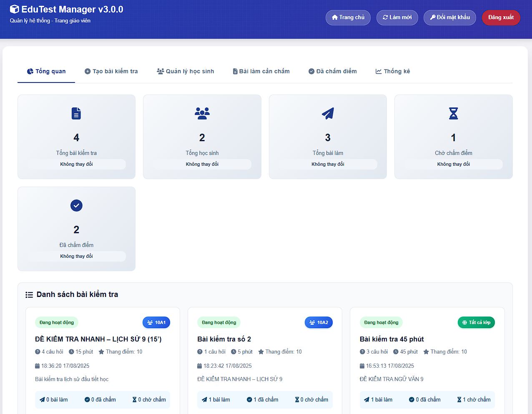Refresh the page with Làm mới
Screen dimensions: 532x414
coord(397,17)
